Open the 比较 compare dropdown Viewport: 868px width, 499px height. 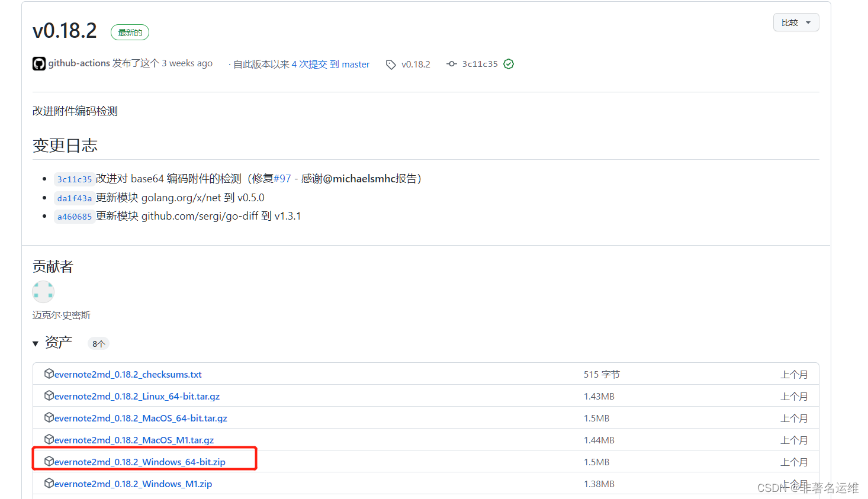(796, 22)
